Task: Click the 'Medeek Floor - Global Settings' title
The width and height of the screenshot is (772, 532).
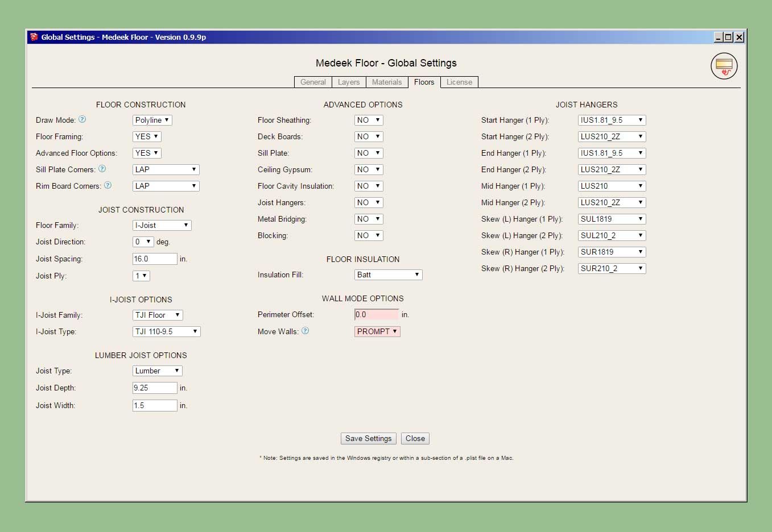Action: (x=386, y=63)
